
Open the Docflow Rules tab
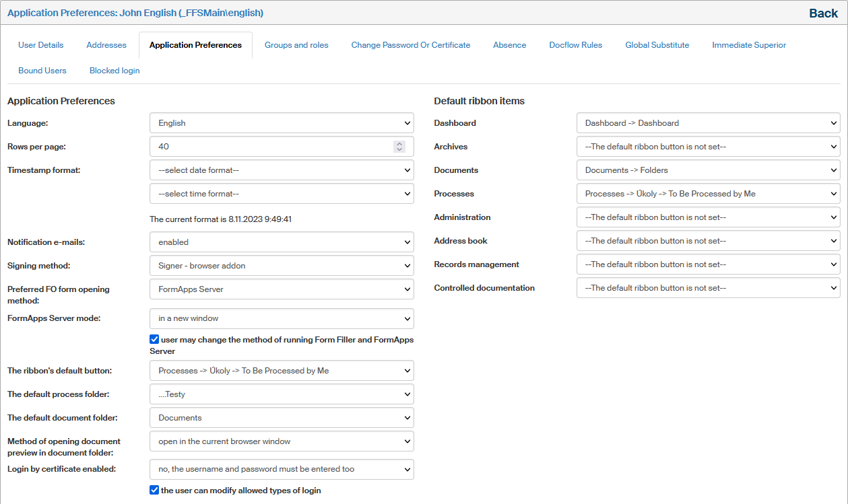click(575, 45)
